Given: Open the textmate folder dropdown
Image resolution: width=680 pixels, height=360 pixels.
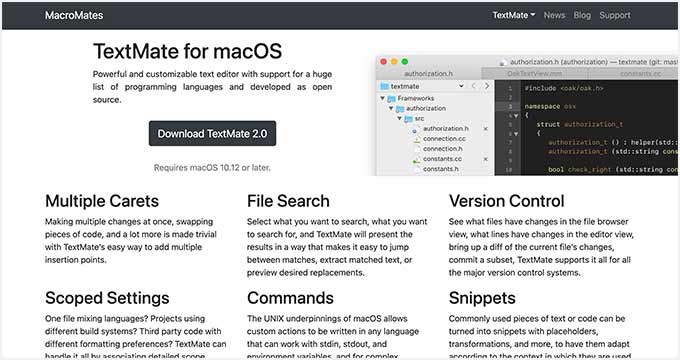Looking at the screenshot, I should point(461,86).
